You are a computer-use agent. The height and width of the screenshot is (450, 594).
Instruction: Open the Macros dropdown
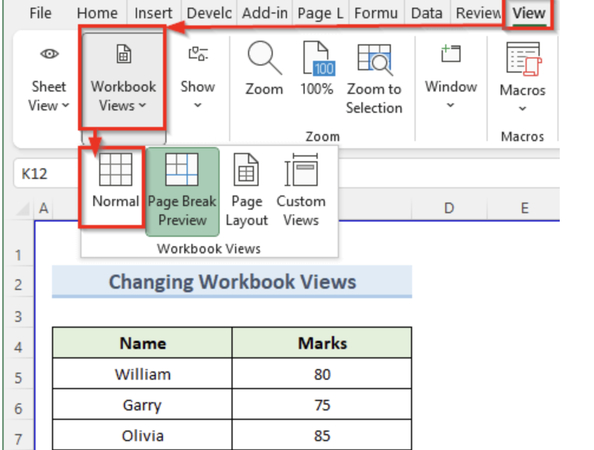(523, 78)
